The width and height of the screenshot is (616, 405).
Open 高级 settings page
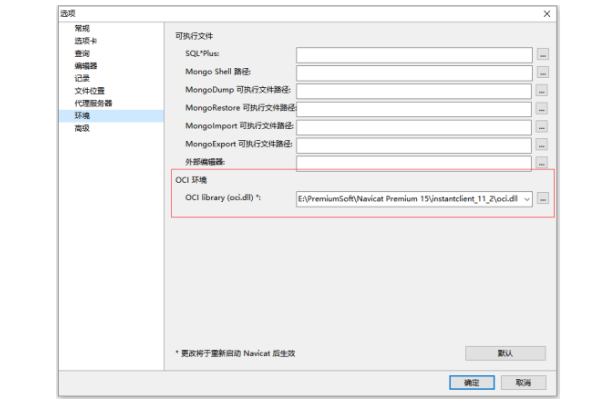(82, 128)
